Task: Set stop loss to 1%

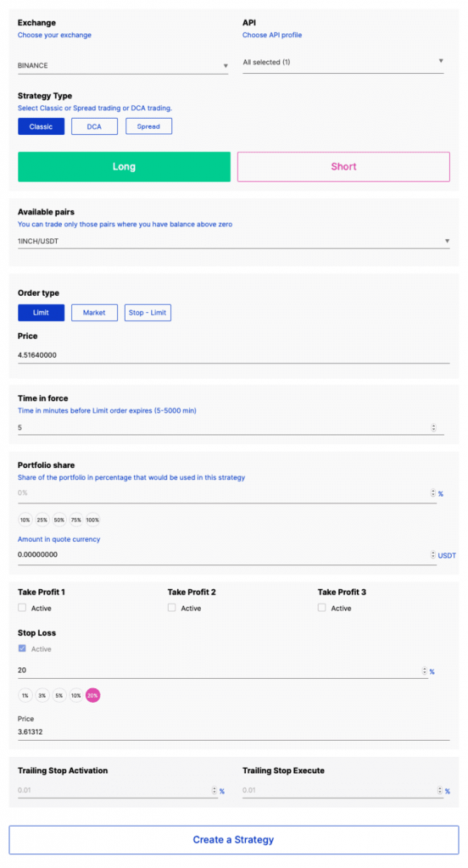Action: (25, 695)
